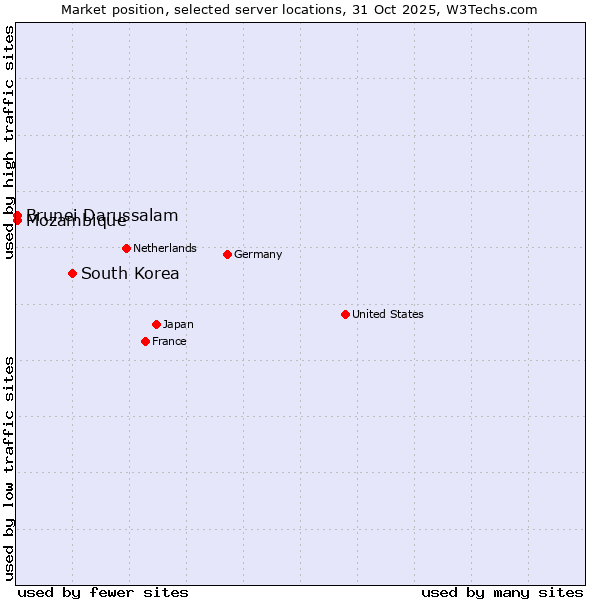Click the 'used by low traffic sites' axis label

[x=9, y=467]
